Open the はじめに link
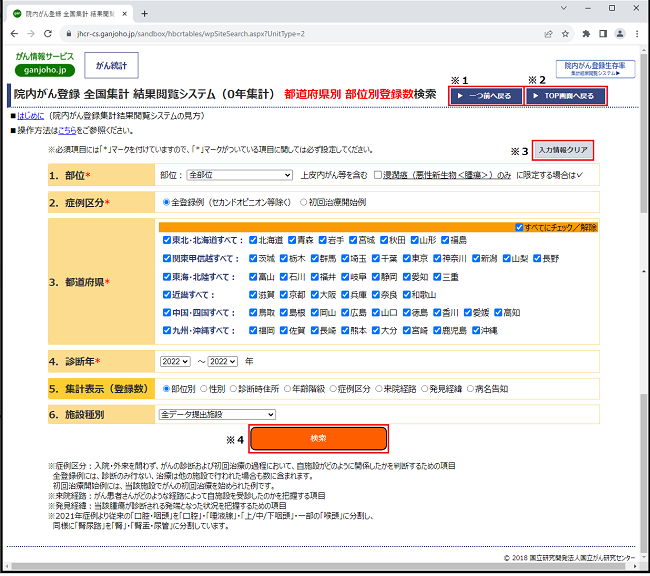Image resolution: width=650 pixels, height=576 pixels. pos(30,116)
